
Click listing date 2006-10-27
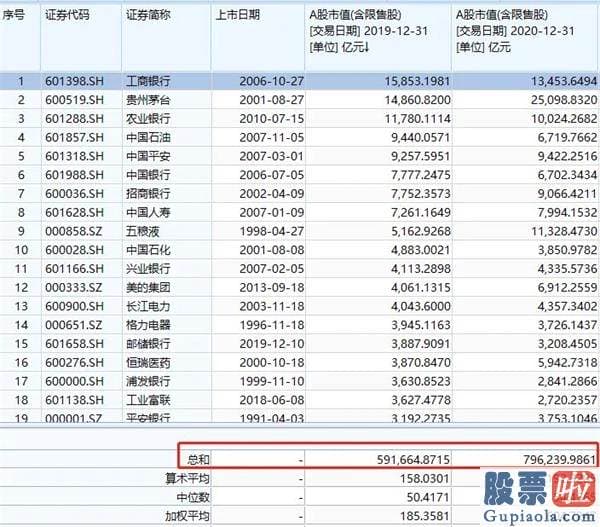(272, 81)
